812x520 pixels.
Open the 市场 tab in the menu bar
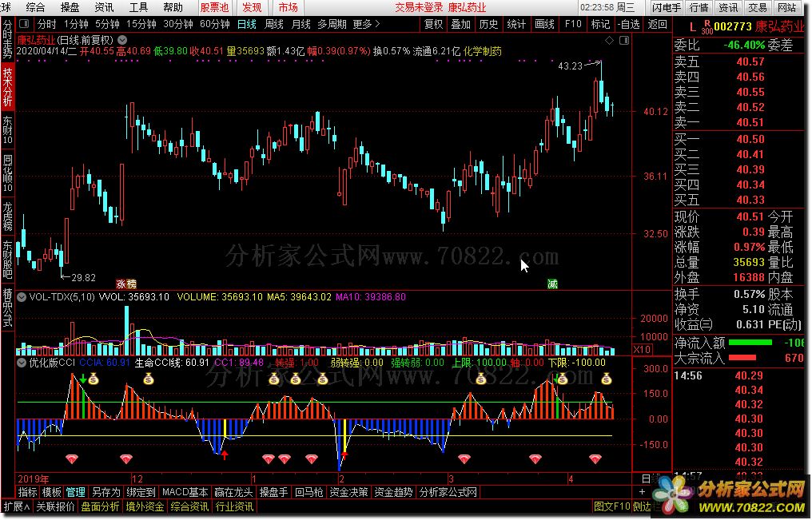[288, 7]
